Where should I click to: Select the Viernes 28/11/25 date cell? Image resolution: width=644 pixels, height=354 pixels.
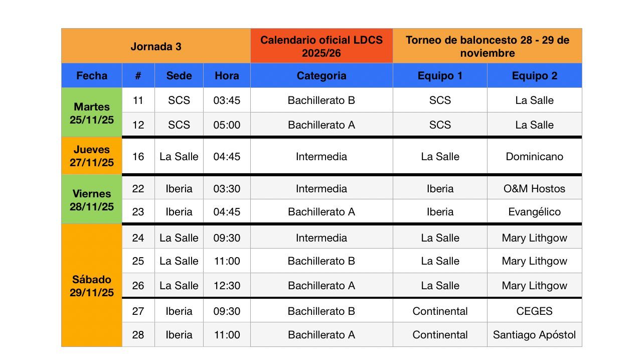point(92,200)
